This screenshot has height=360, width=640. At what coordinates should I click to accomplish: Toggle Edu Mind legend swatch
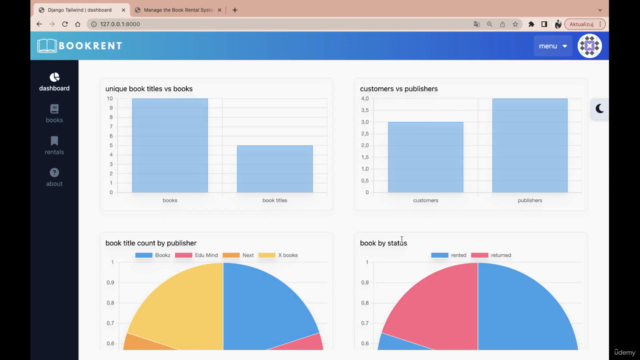point(183,255)
